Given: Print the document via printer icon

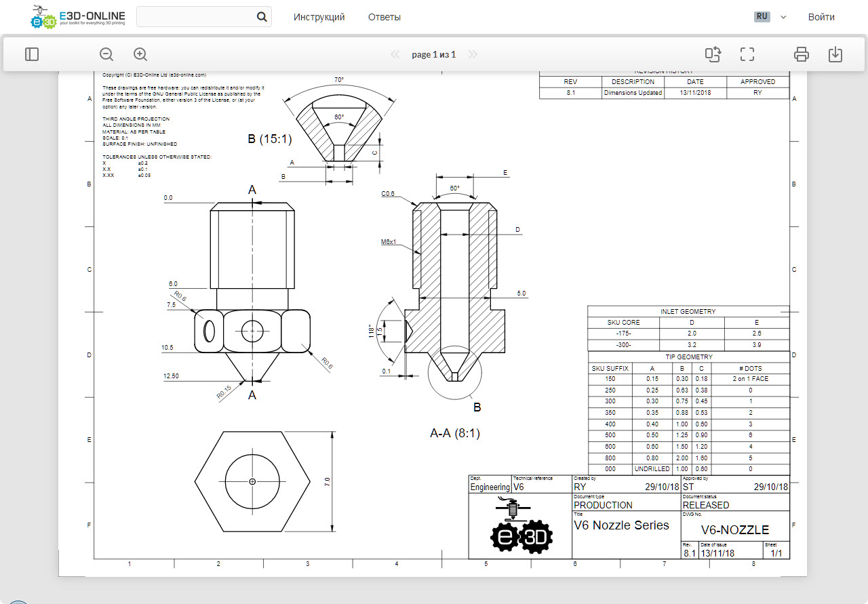Looking at the screenshot, I should point(802,54).
